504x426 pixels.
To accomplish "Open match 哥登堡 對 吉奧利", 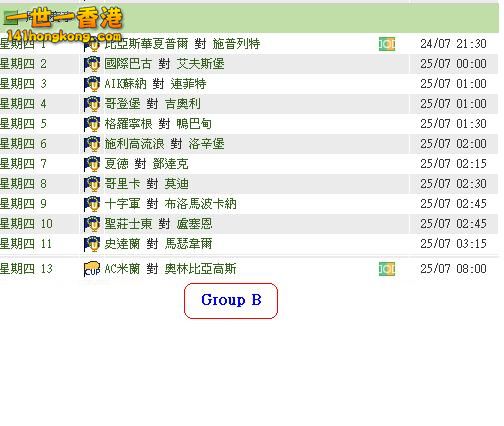I will pos(152,104).
